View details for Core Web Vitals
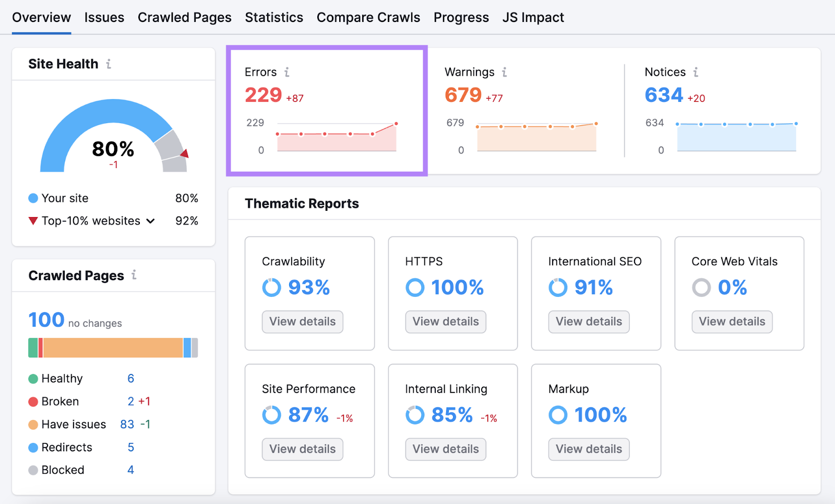 [732, 321]
